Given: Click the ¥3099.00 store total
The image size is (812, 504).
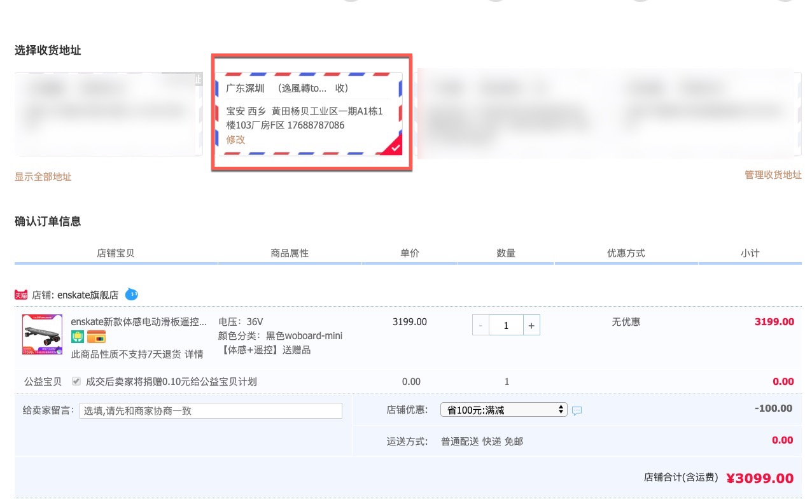Looking at the screenshot, I should (x=760, y=478).
